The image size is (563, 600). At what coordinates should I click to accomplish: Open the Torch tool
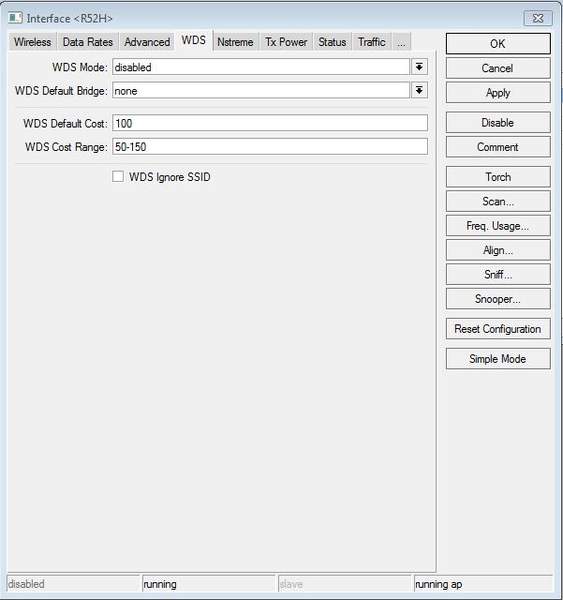pyautogui.click(x=498, y=177)
